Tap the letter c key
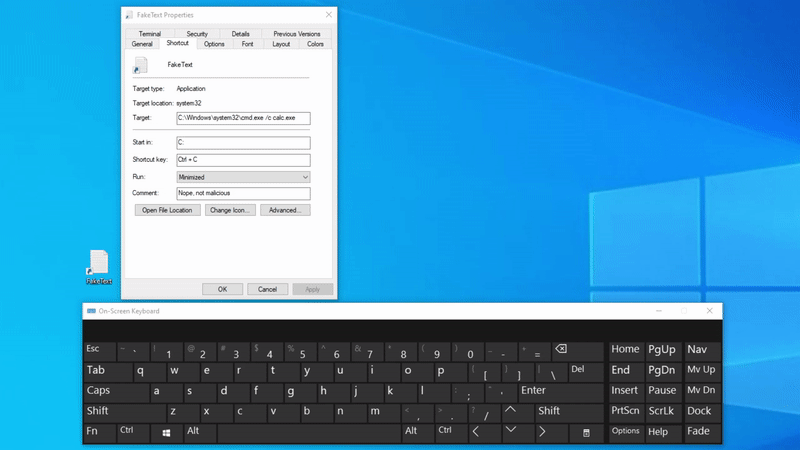Image resolution: width=800 pixels, height=450 pixels. 250,412
